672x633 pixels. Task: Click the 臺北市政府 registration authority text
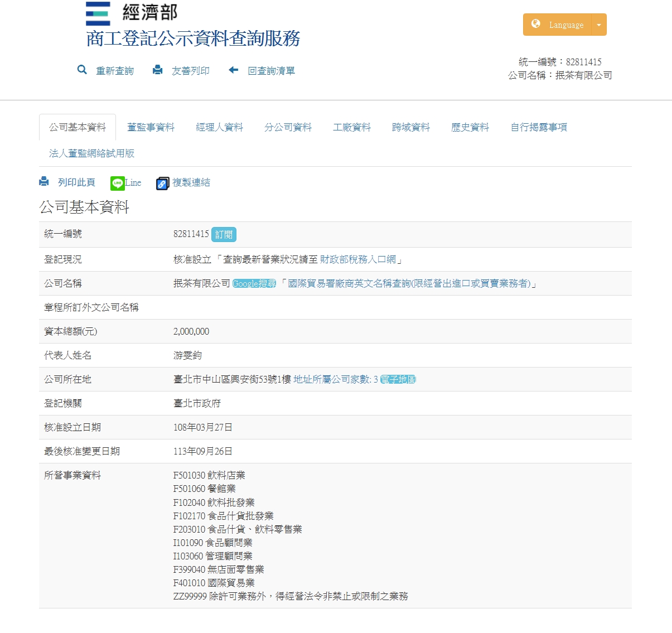click(197, 403)
